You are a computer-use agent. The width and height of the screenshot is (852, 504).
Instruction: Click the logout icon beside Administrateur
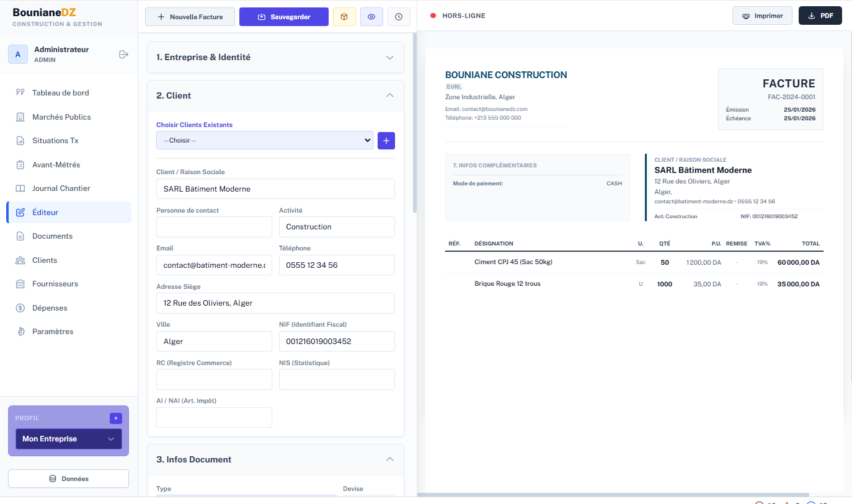coord(123,55)
